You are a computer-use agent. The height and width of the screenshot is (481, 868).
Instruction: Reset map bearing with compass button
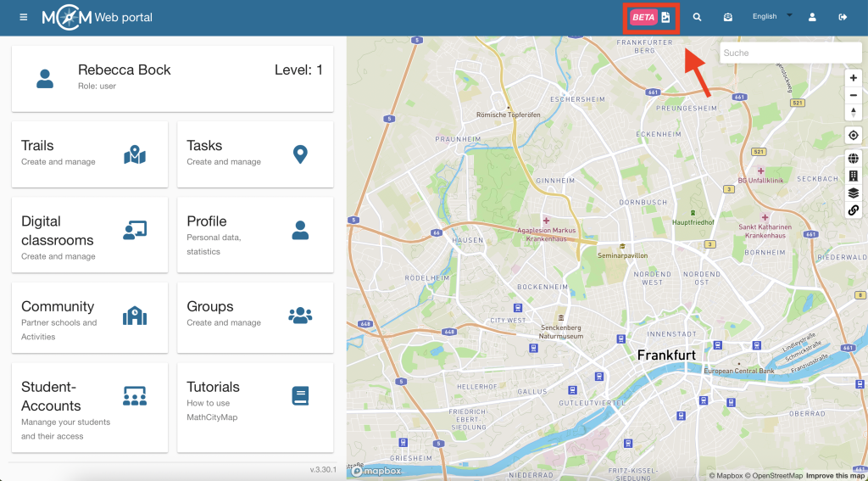853,112
